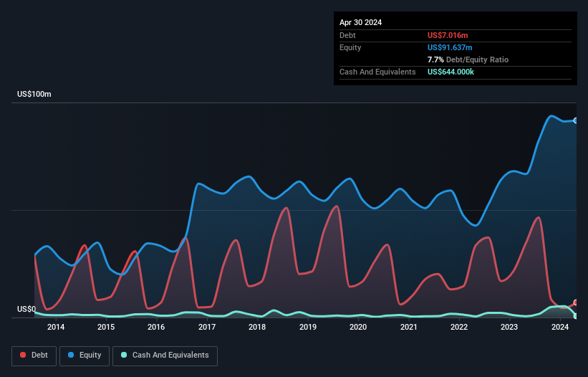Select the 2017 x-axis label
588x377 pixels.
pyautogui.click(x=207, y=327)
